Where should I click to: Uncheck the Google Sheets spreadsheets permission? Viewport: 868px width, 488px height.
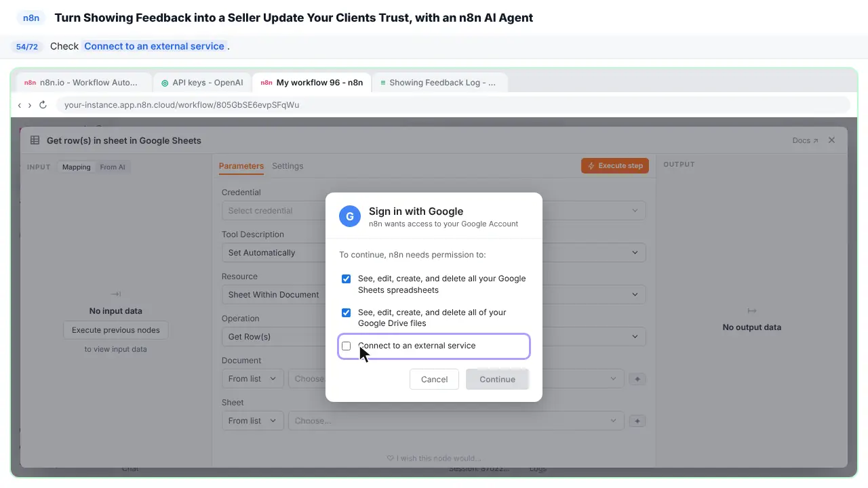click(x=347, y=279)
